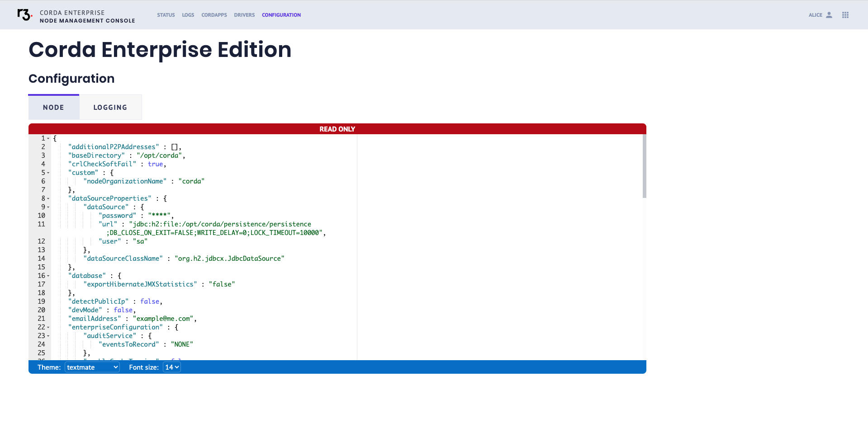The height and width of the screenshot is (437, 868).
Task: Click the "emailAddress" key
Action: [x=95, y=319]
